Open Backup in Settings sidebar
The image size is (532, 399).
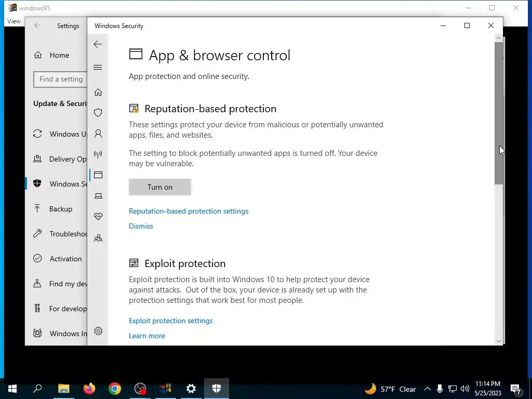[56, 209]
